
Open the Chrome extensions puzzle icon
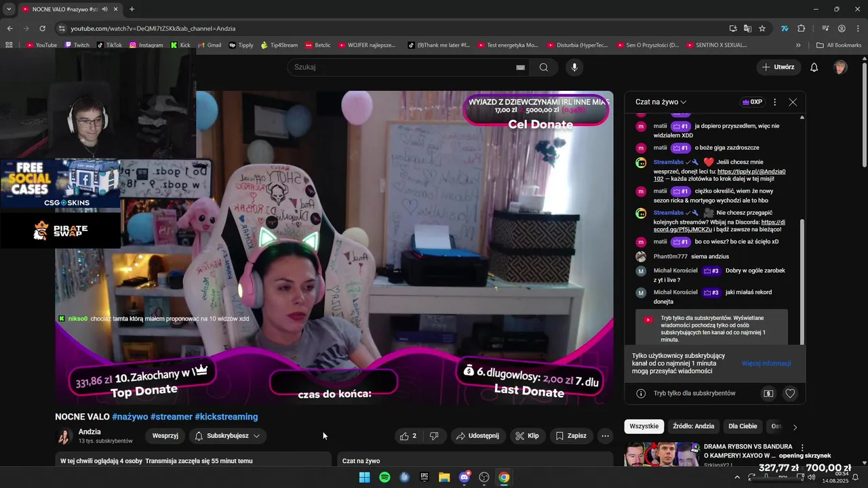pos(801,28)
